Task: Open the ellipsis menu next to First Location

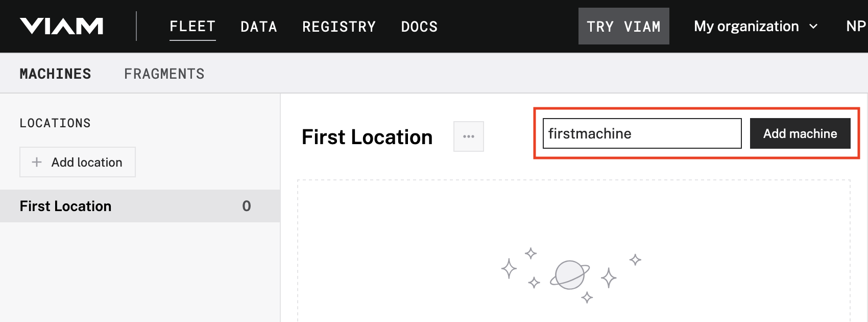Action: coord(468,136)
